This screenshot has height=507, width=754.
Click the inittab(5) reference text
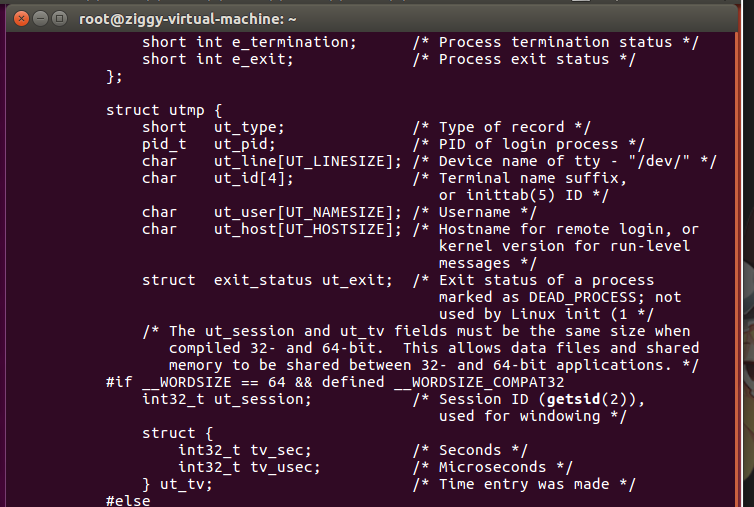[x=511, y=195]
